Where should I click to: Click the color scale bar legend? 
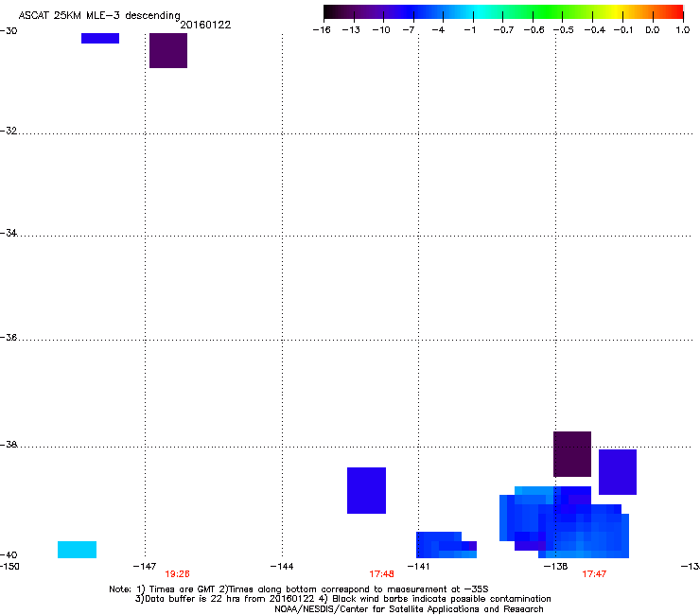coord(503,12)
